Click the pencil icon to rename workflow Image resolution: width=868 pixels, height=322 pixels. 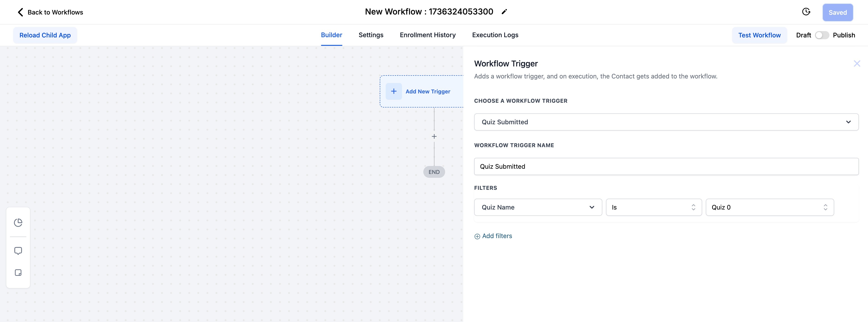504,12
